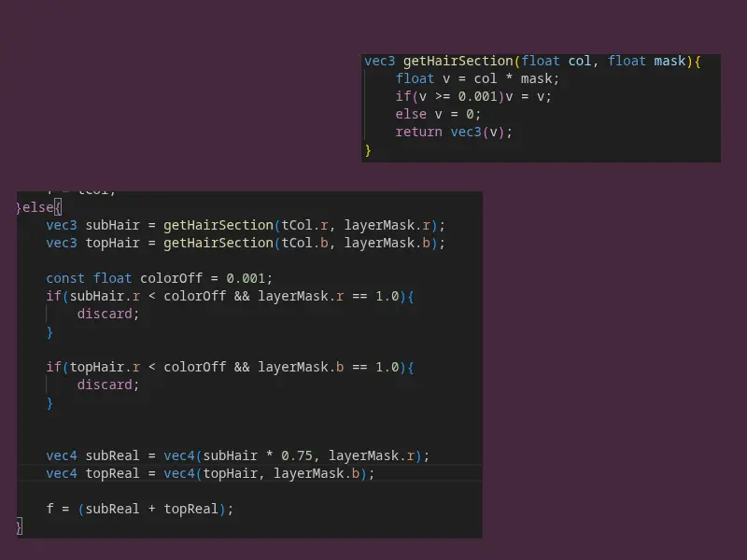Click the line 'return vec3(v);'
The image size is (747, 560).
click(454, 132)
